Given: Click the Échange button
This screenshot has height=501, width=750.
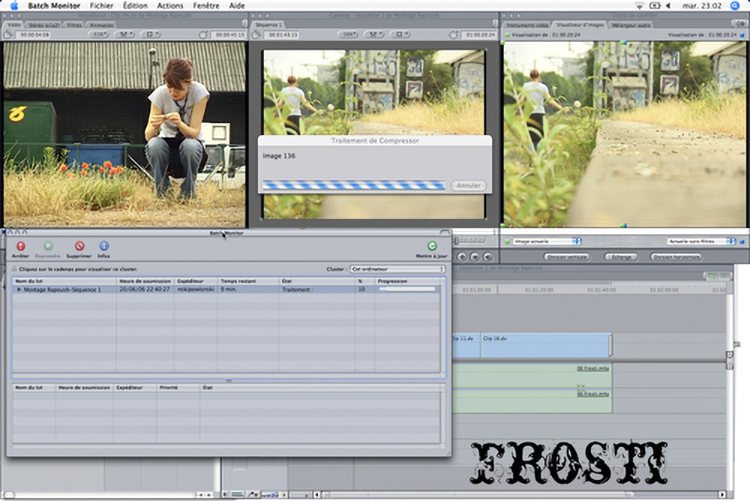Looking at the screenshot, I should tap(621, 257).
